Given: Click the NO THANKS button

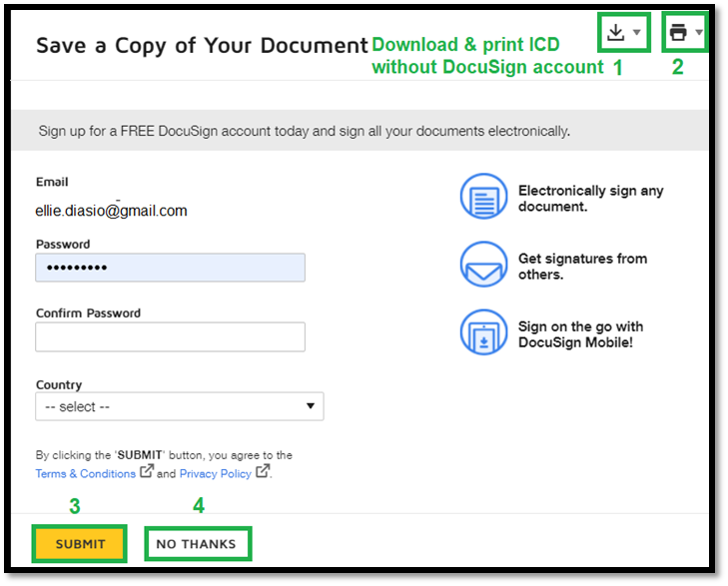Looking at the screenshot, I should point(198,544).
